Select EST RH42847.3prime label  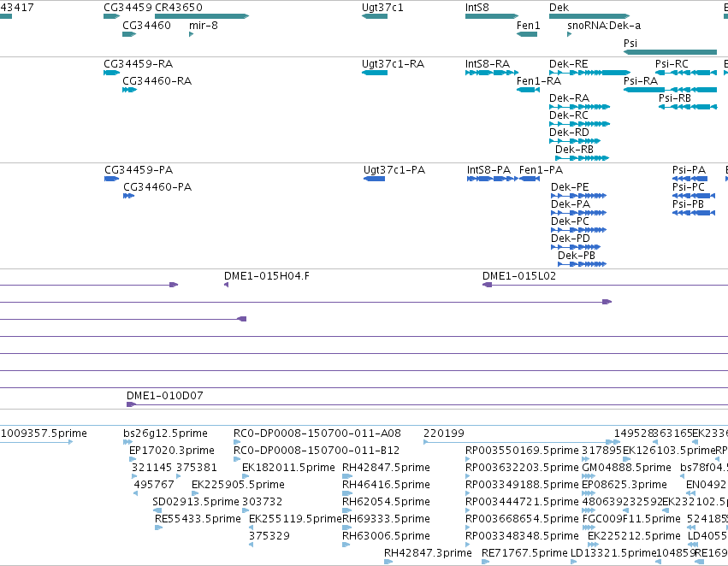click(428, 553)
